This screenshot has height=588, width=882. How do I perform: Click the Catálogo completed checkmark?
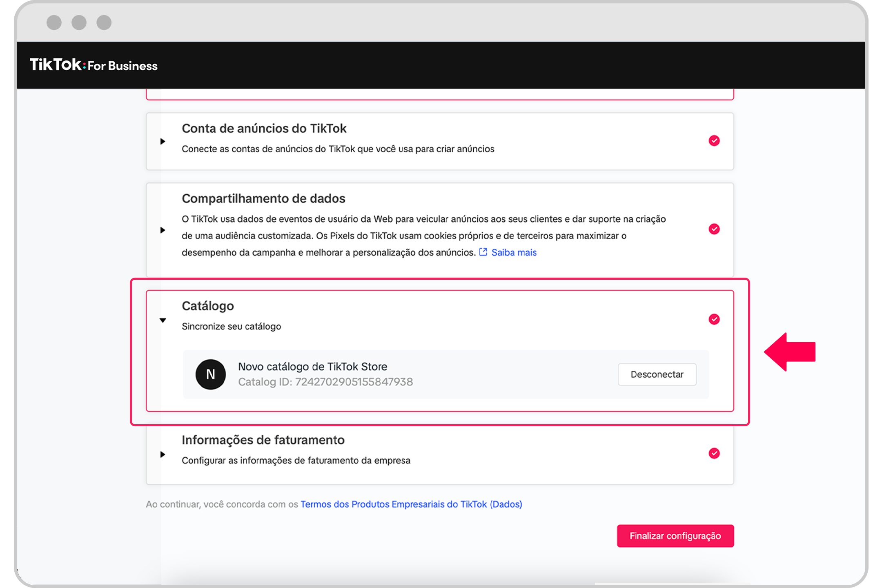[714, 319]
